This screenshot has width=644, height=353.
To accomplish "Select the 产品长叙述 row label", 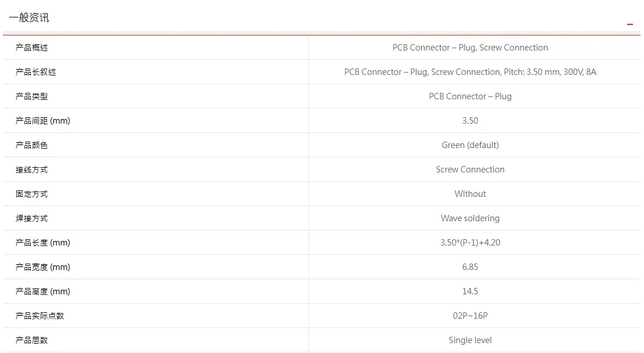I will [36, 72].
